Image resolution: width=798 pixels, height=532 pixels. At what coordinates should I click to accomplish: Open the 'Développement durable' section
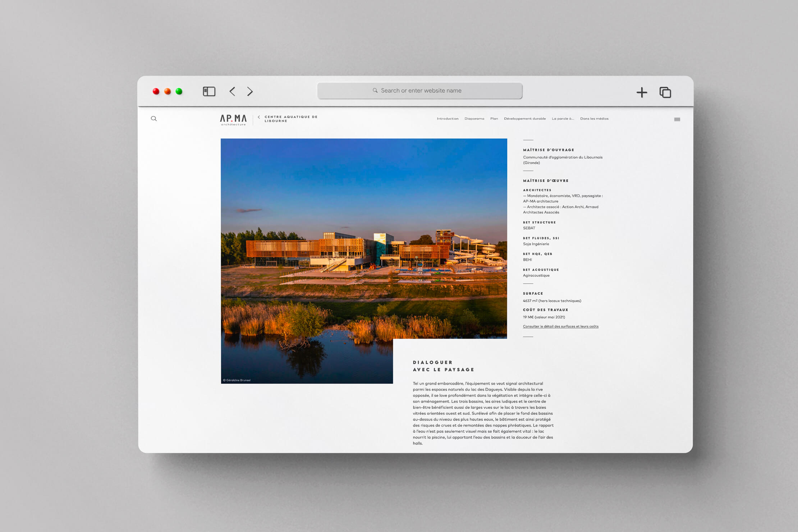(525, 119)
